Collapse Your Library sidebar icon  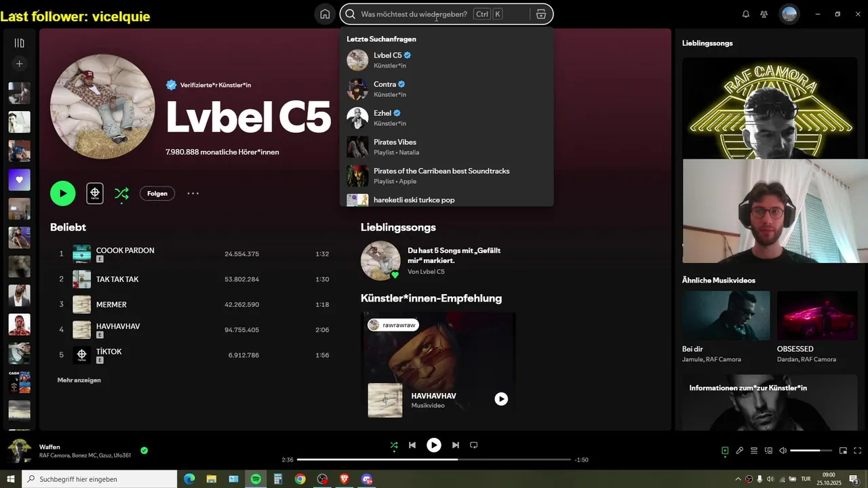point(19,43)
